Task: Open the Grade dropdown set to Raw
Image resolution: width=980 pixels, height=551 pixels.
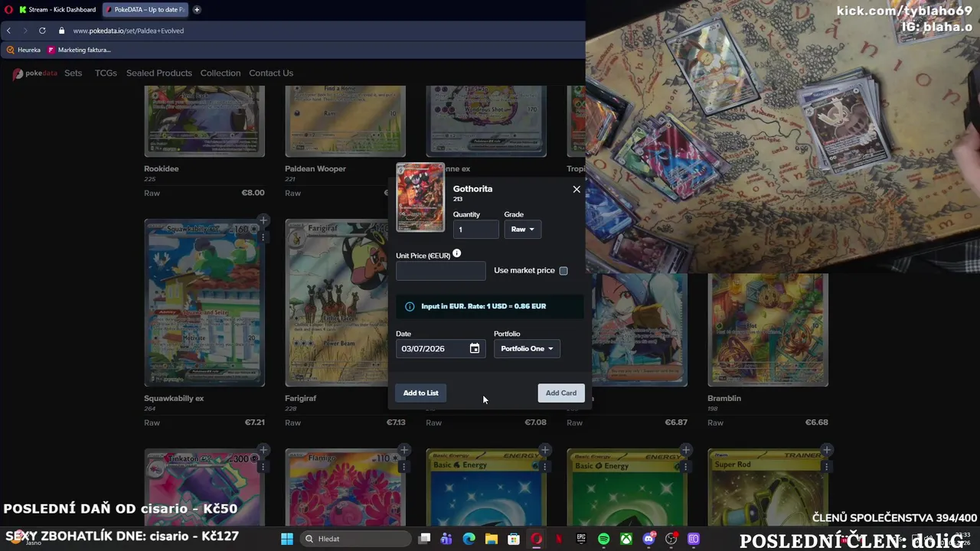Action: [x=523, y=230]
